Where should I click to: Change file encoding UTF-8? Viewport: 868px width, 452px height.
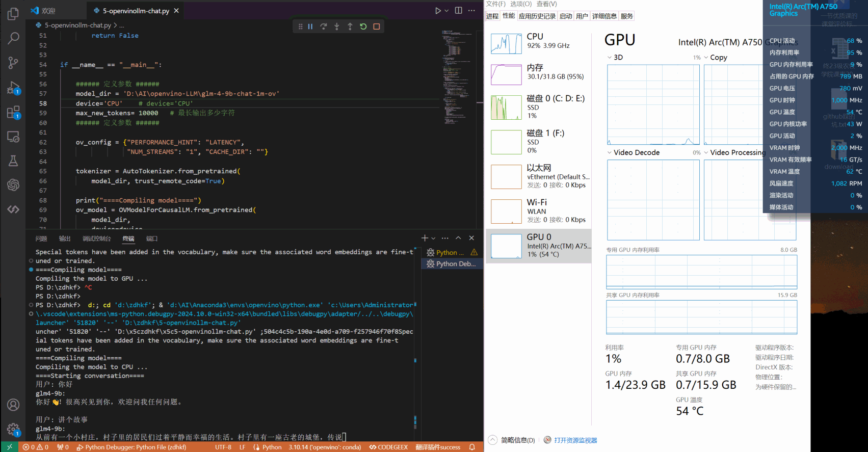tap(223, 447)
